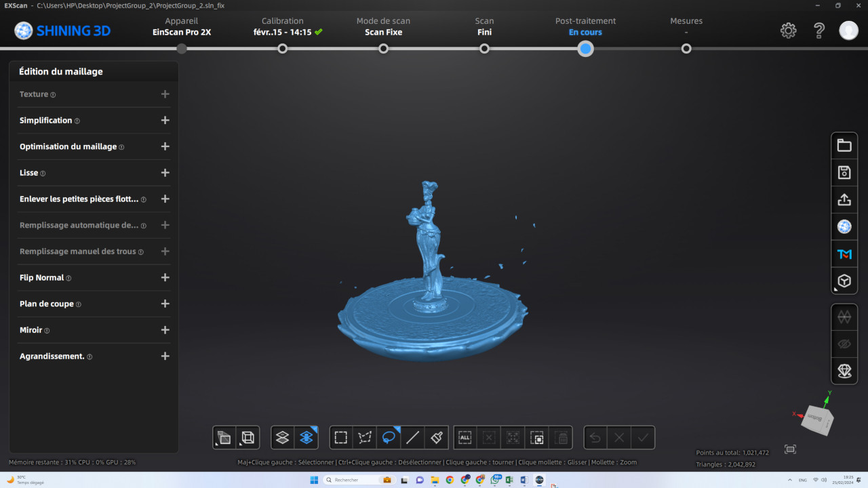Click the Simplification info icon

point(77,121)
